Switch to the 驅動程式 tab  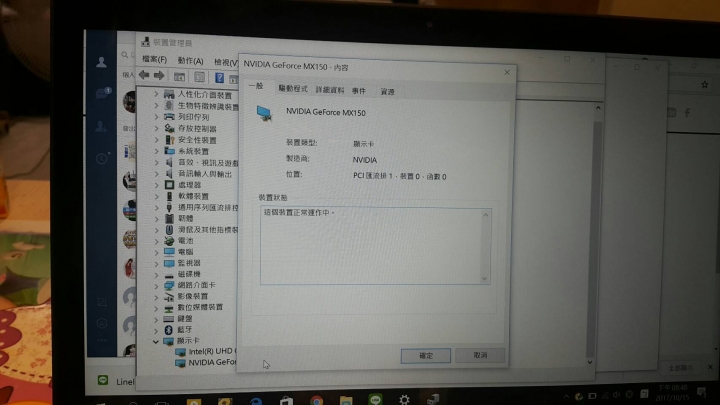pos(293,89)
